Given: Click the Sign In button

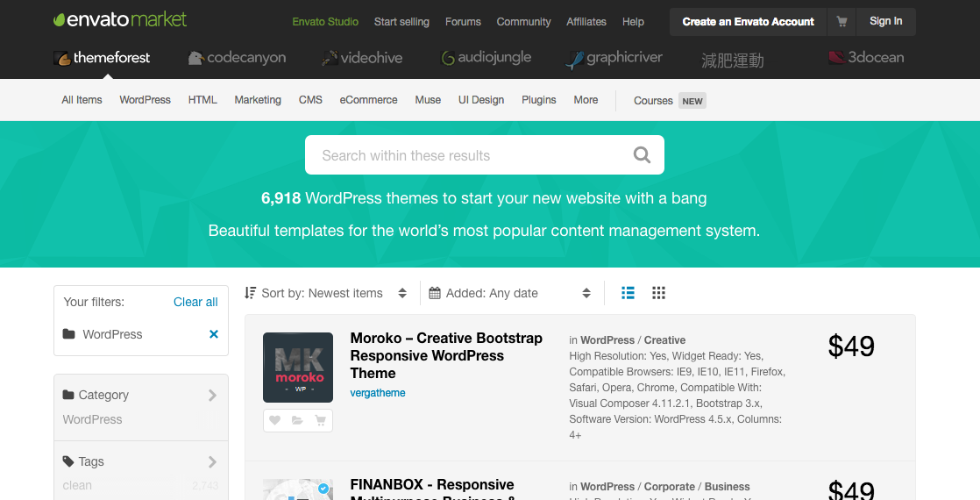Looking at the screenshot, I should [885, 21].
